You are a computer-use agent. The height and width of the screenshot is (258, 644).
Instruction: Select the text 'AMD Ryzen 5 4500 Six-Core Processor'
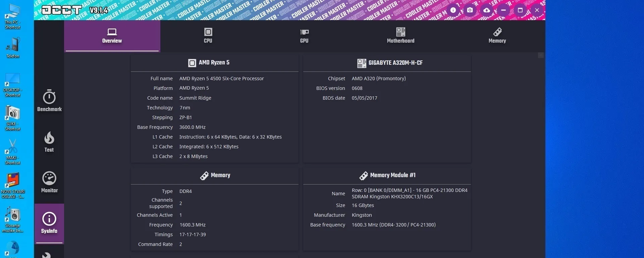[221, 79]
